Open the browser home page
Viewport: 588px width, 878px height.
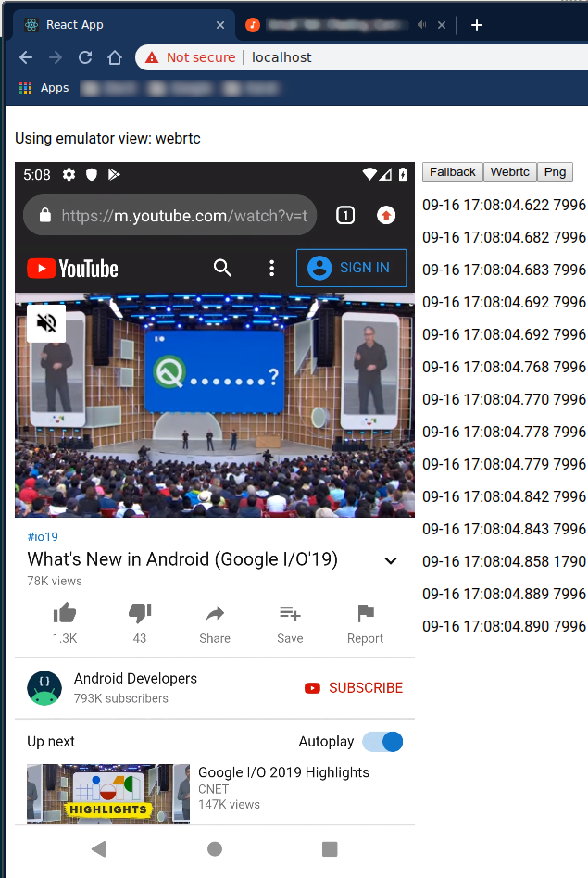tap(115, 57)
